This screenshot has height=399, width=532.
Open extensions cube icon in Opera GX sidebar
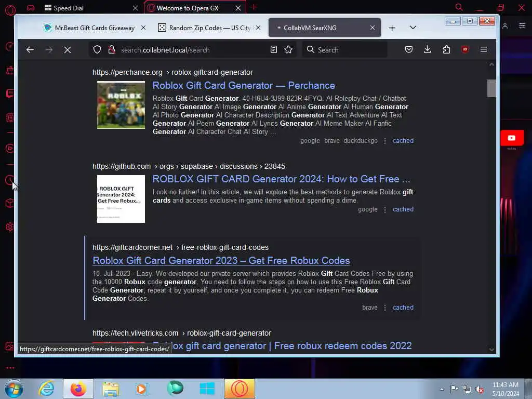tap(9, 203)
